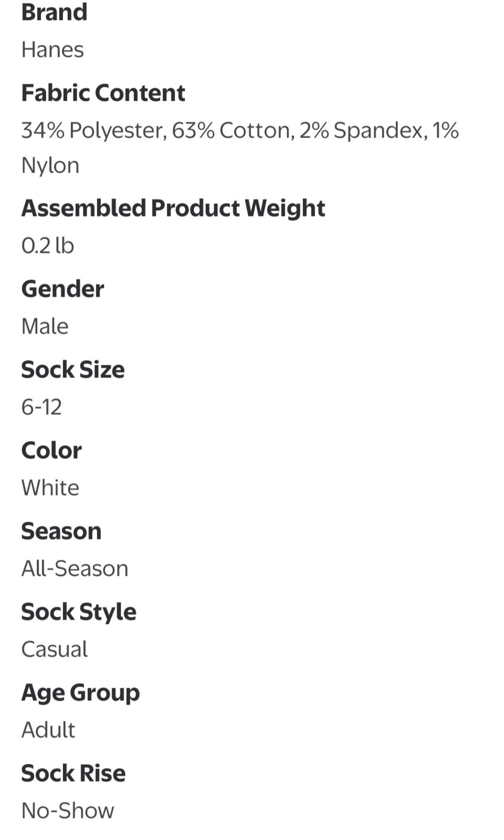Click the Sock Size label
The image size is (504, 840).
(73, 370)
